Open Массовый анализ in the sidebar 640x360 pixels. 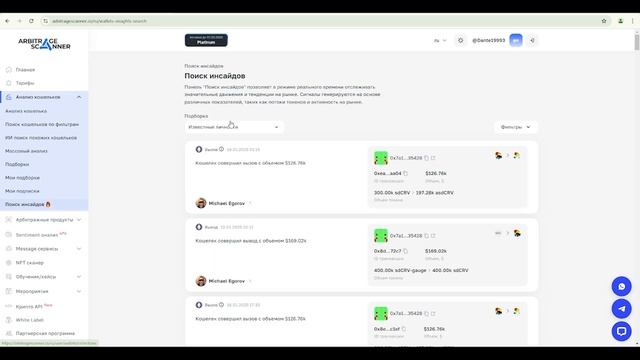27,151
